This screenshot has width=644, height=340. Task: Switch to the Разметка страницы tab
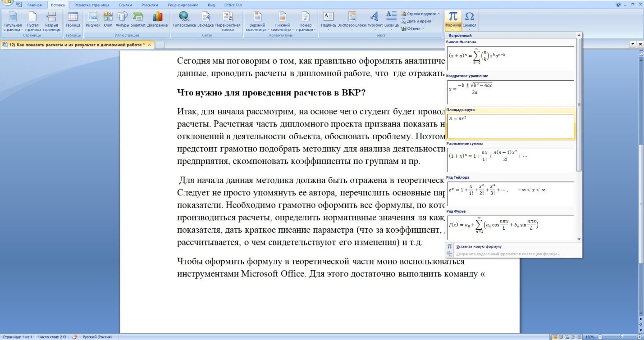point(91,5)
